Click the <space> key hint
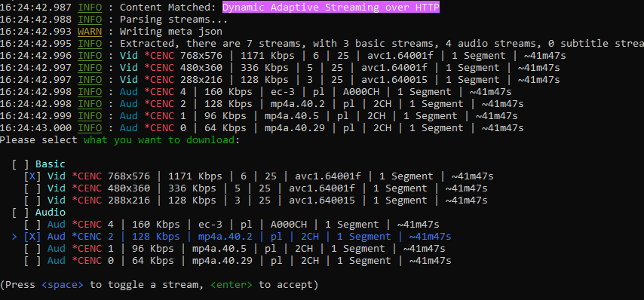 [63, 285]
